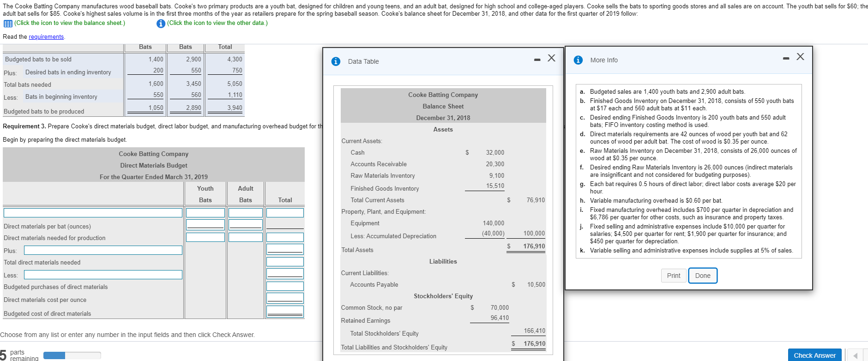Click Common Stock value 70,000
This screenshot has width=868, height=361.
[x=500, y=308]
